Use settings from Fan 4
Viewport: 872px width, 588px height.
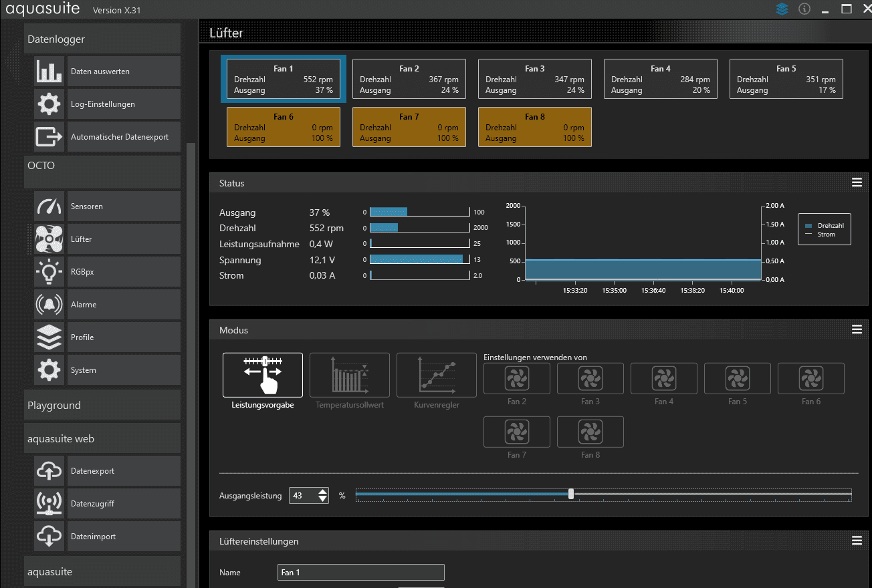click(x=664, y=379)
